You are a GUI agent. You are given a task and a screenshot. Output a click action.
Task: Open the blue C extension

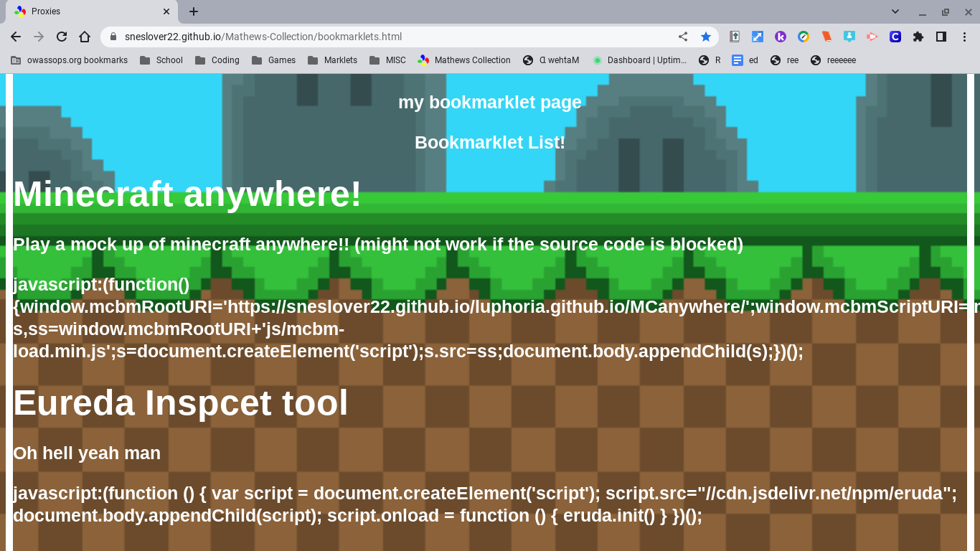(x=895, y=37)
